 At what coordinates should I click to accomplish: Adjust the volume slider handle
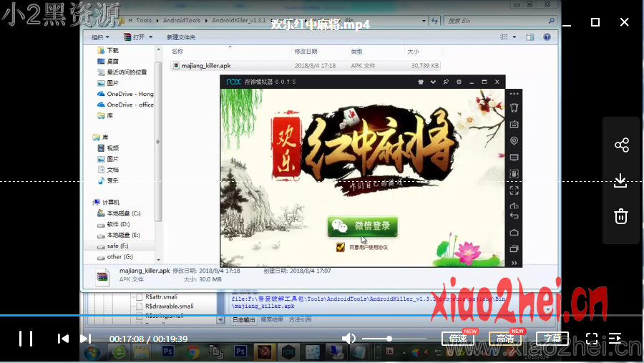click(x=389, y=339)
